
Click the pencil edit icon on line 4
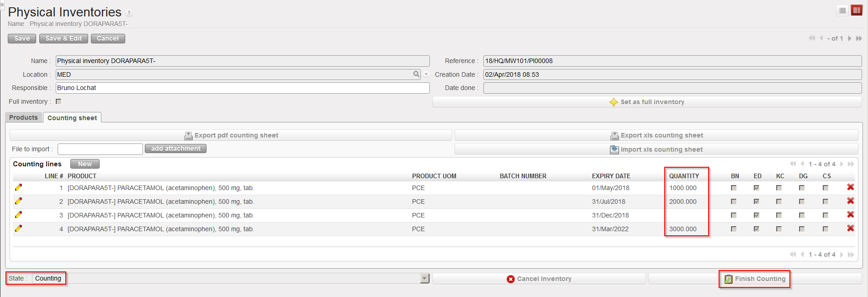coord(18,228)
